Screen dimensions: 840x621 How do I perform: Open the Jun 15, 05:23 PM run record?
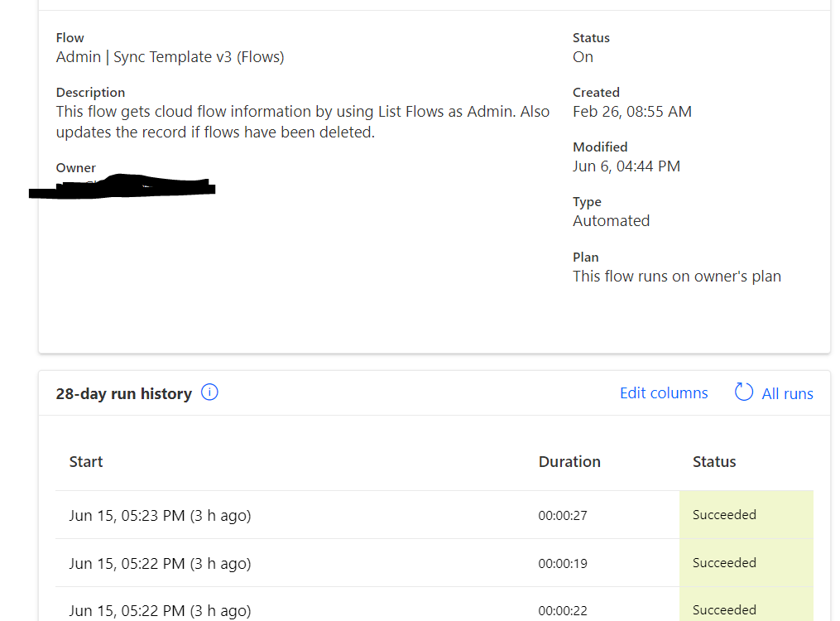click(x=161, y=514)
